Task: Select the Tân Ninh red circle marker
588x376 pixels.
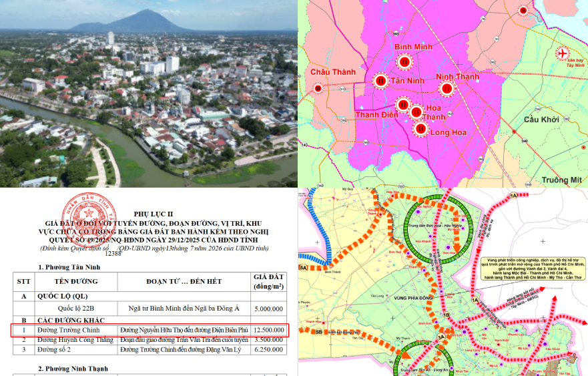Action: [380, 81]
